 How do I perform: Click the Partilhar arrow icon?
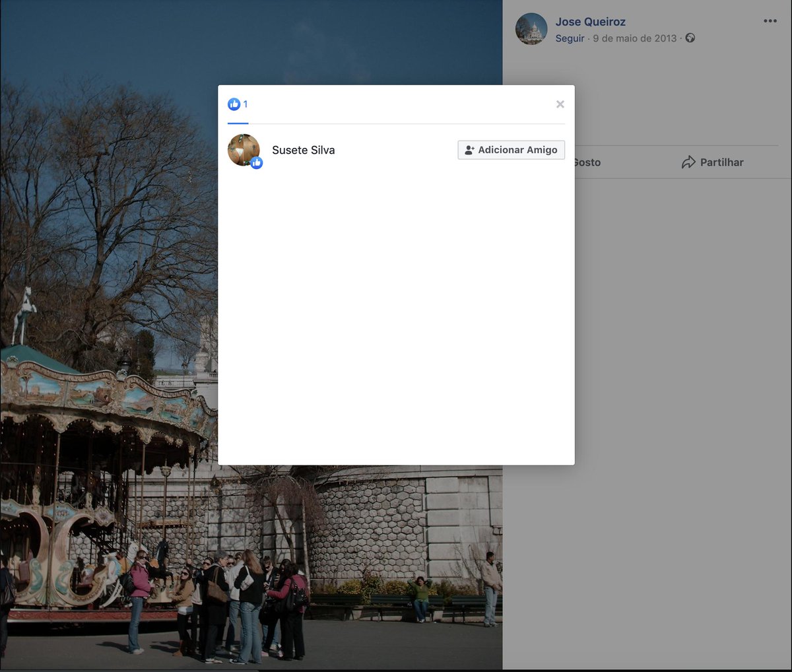click(x=688, y=162)
